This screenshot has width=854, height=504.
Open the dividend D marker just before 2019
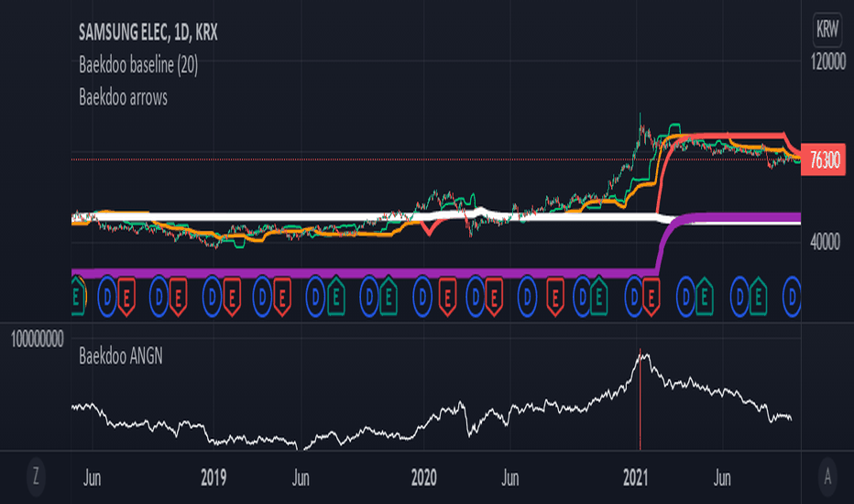(213, 297)
